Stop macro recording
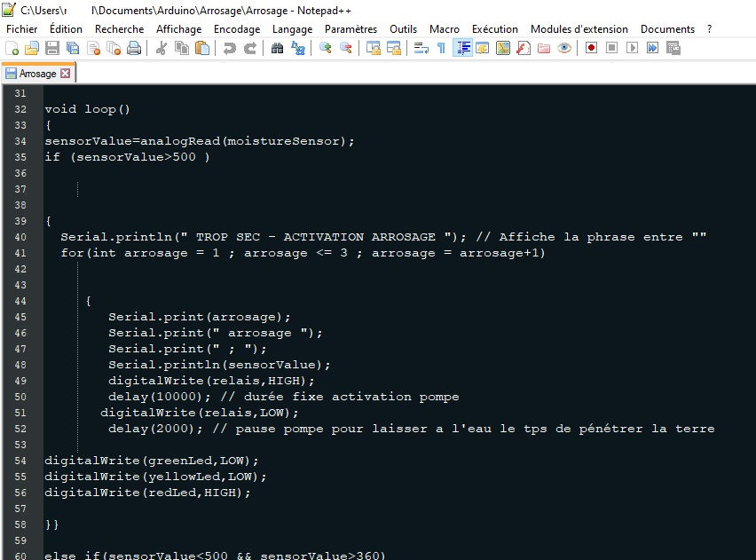756x560 pixels. tap(612, 48)
